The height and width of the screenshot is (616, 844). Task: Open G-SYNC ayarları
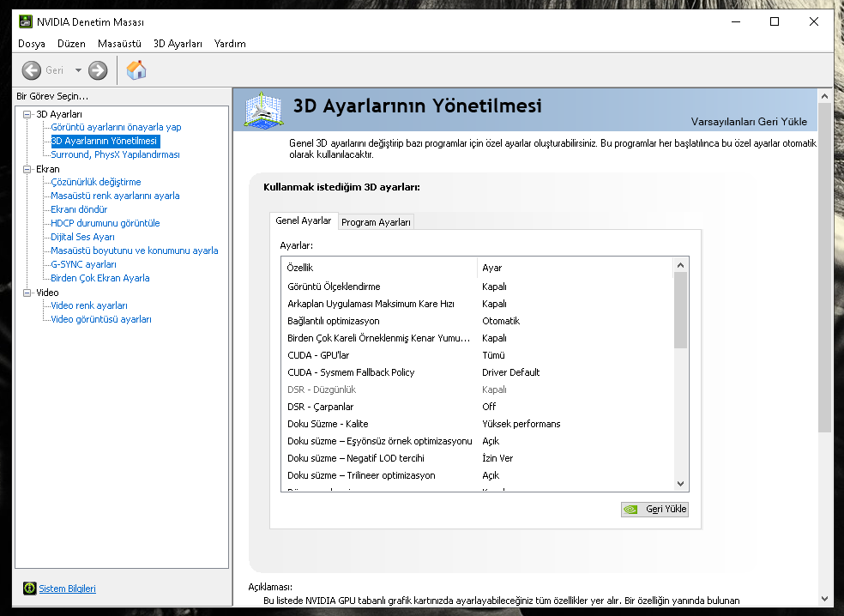click(x=83, y=264)
